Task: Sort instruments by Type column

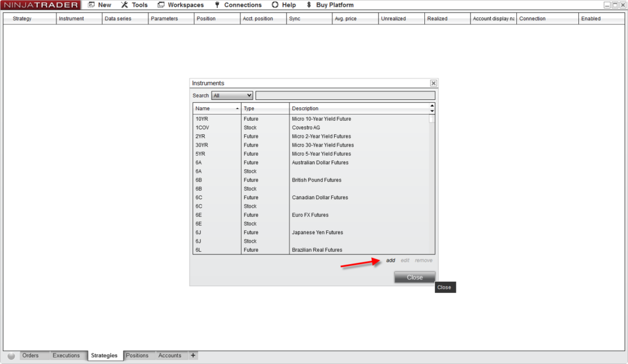Action: [x=265, y=108]
